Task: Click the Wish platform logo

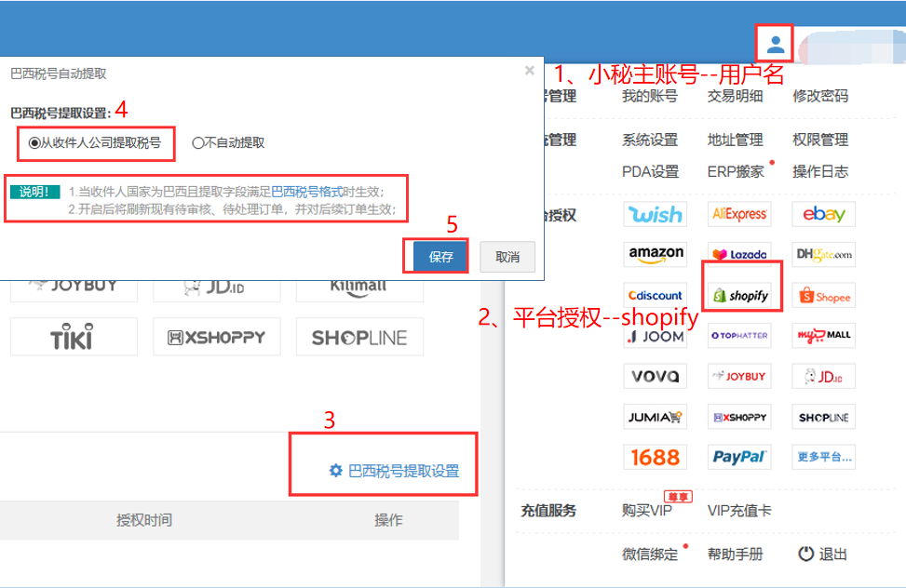Action: coord(656,215)
